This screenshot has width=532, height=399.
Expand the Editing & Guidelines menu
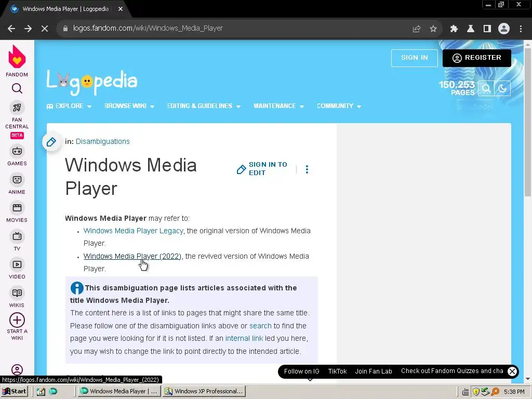[204, 106]
